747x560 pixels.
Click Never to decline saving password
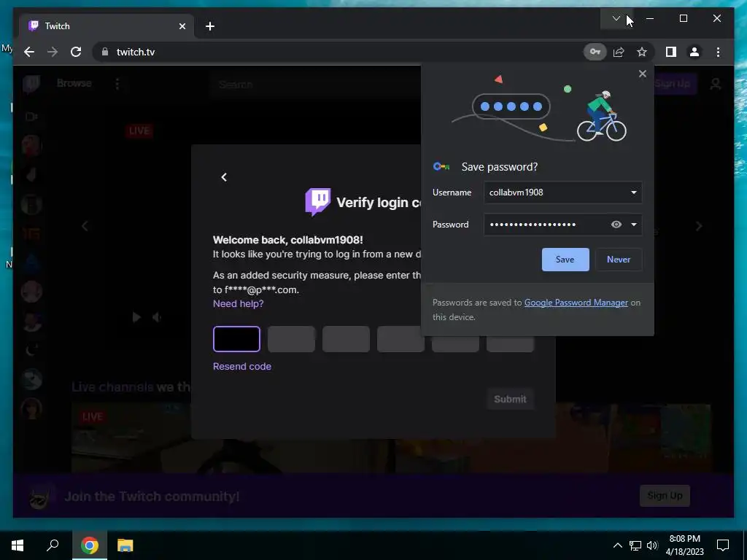[619, 260]
